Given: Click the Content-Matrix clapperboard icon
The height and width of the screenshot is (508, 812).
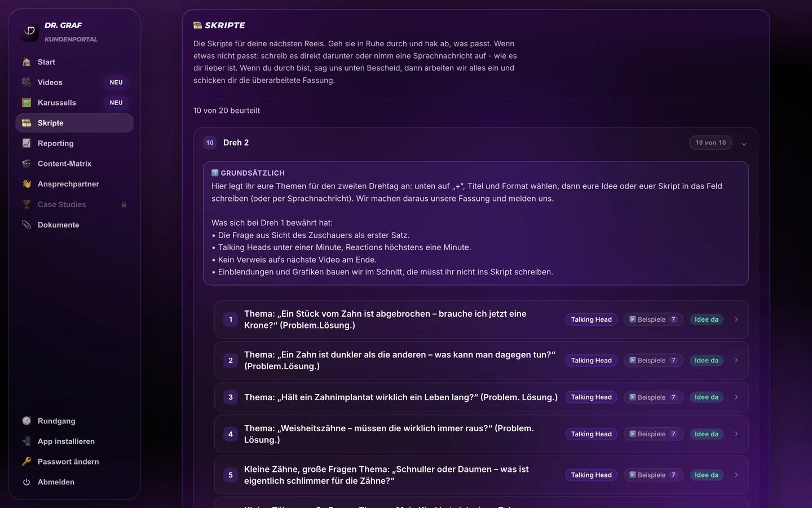Looking at the screenshot, I should [27, 164].
